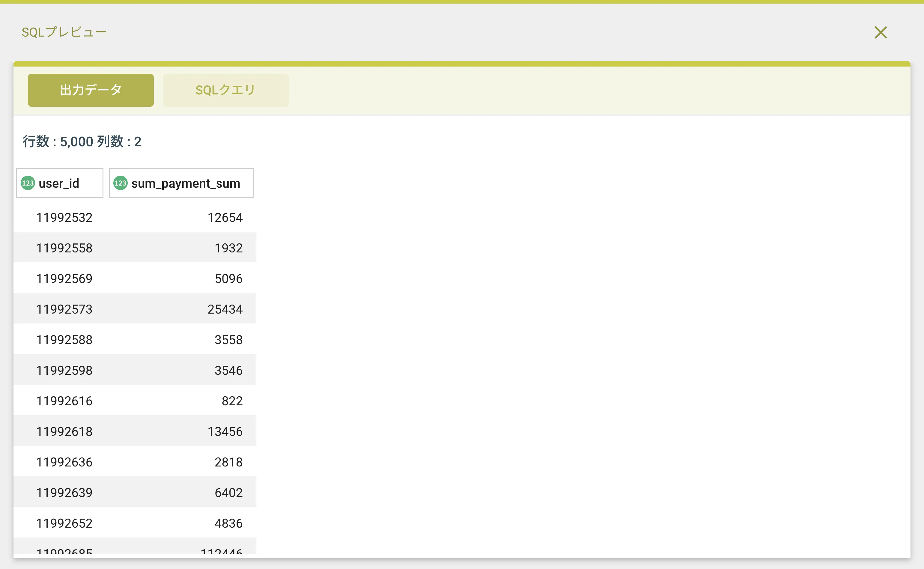924x569 pixels.
Task: Select user_id cell 11992573
Action: pos(64,309)
